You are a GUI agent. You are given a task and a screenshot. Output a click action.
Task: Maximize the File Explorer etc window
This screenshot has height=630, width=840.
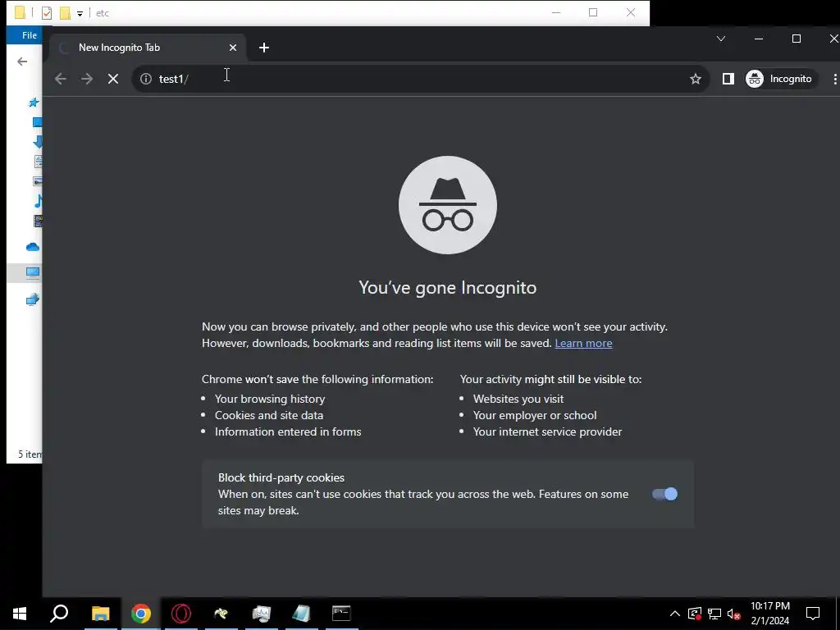tap(593, 12)
